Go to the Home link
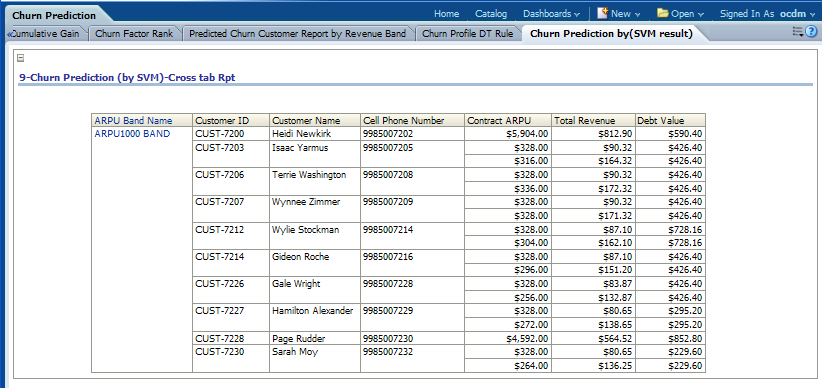 click(447, 14)
